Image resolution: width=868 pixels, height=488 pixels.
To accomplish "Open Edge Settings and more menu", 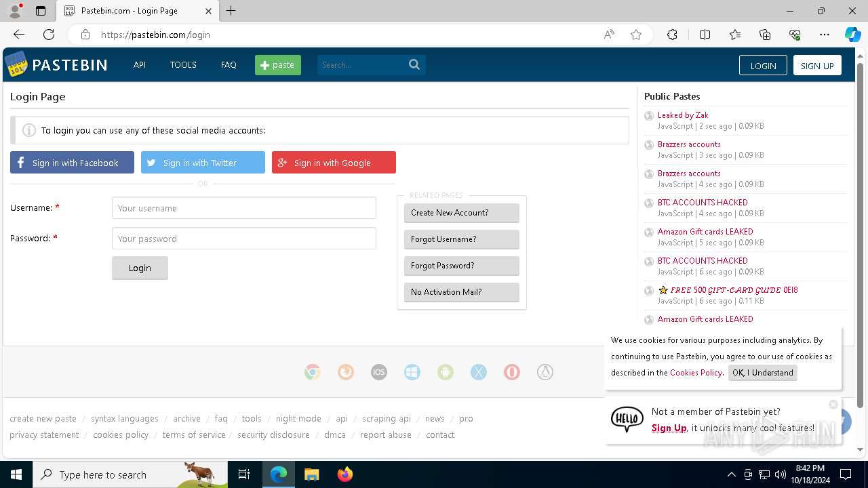I will (x=825, y=35).
